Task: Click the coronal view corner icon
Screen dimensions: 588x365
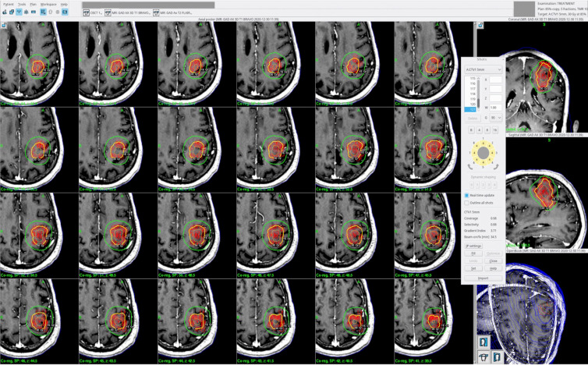Action: coord(479,26)
